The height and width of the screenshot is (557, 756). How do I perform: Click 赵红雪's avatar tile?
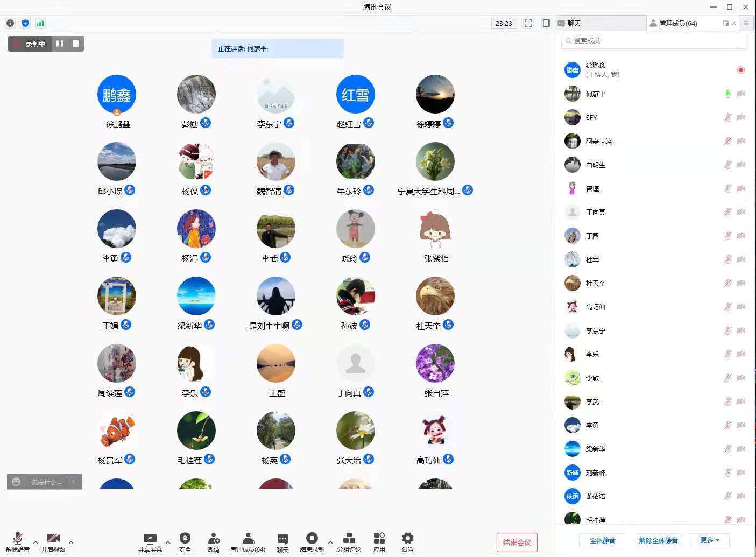click(356, 94)
